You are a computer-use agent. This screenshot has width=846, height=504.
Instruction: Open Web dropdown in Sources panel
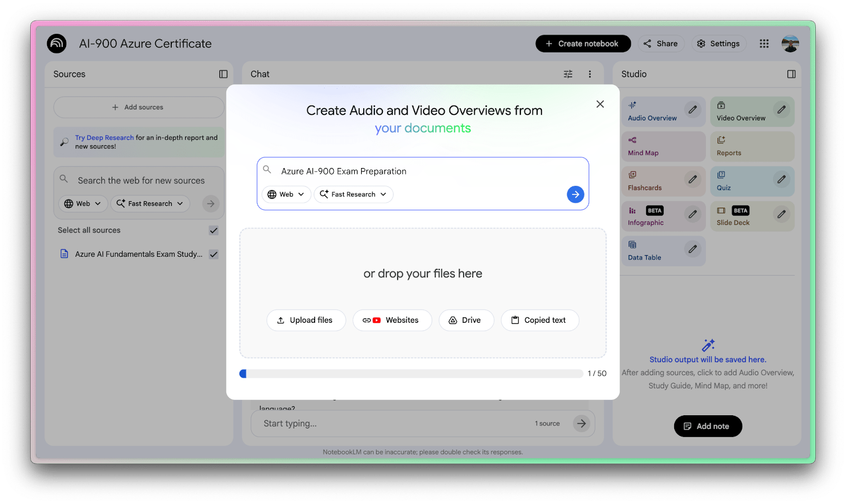pos(82,203)
